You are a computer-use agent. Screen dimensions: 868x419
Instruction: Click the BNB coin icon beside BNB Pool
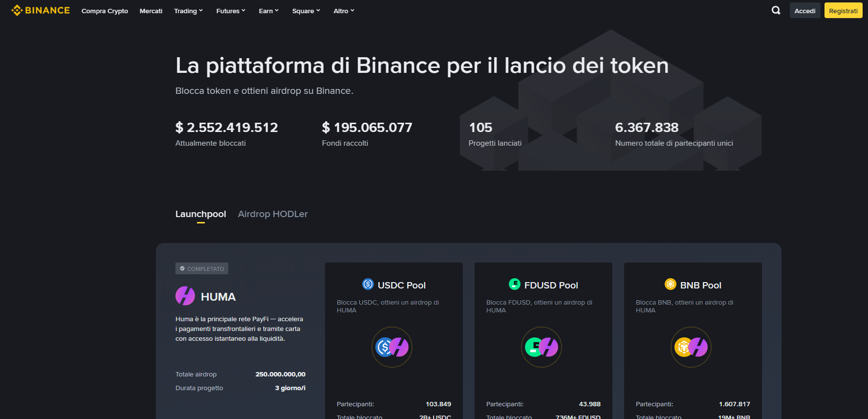coord(671,284)
